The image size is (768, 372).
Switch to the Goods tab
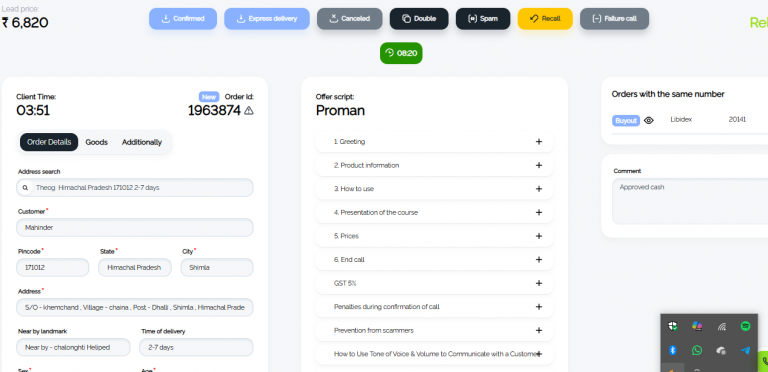(96, 142)
